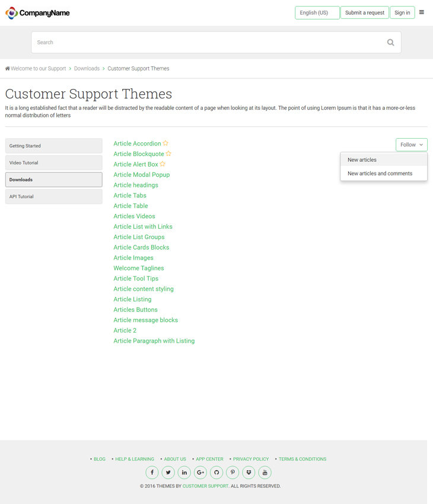
Task: Open the Dropbox footer icon
Action: point(249,472)
